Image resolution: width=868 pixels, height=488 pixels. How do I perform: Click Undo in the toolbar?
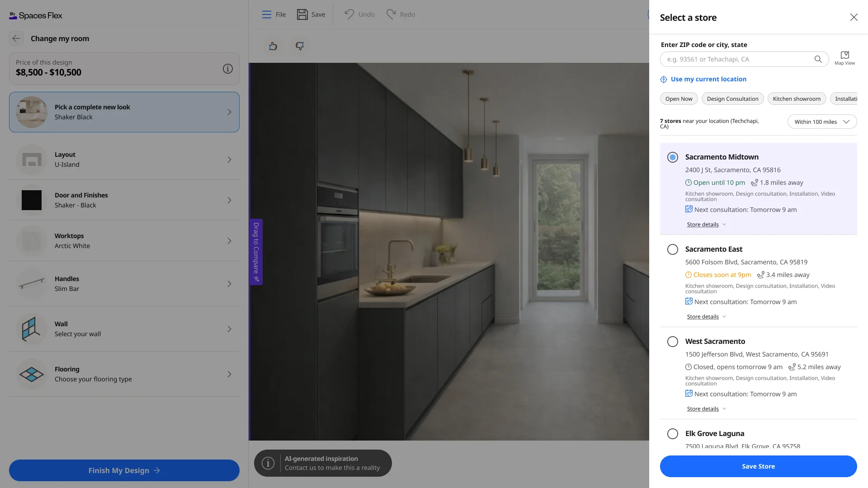pyautogui.click(x=359, y=14)
